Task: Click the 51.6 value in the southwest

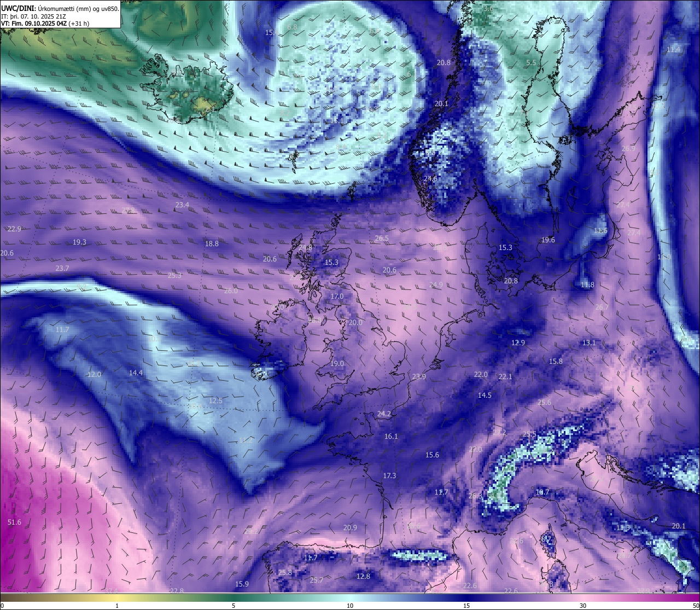Action: click(x=14, y=522)
